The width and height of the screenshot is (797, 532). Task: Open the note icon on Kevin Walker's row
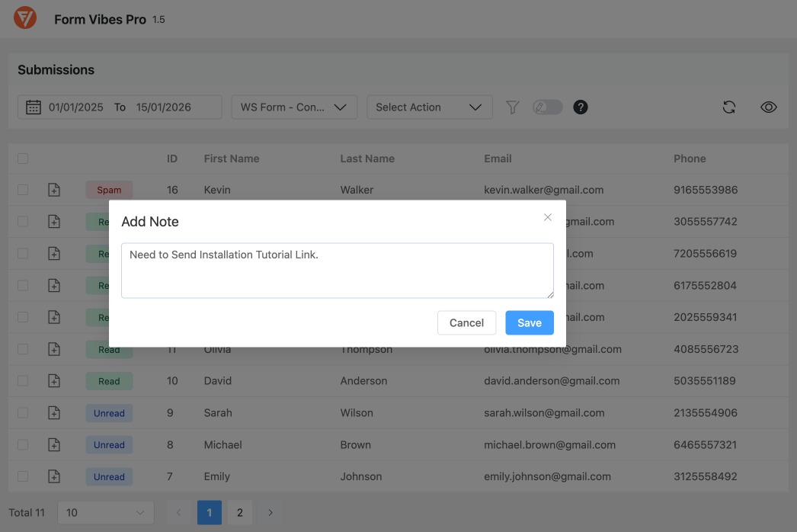tap(54, 189)
